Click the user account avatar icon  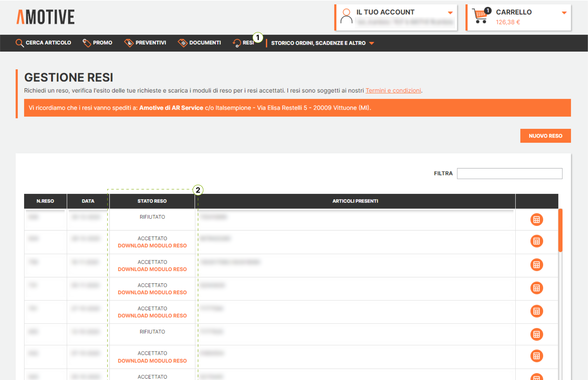pos(346,16)
